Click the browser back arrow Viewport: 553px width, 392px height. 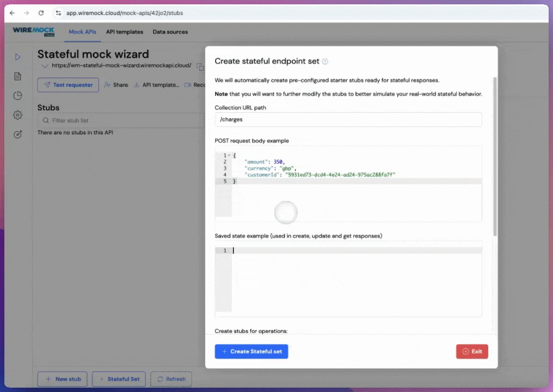(x=12, y=13)
